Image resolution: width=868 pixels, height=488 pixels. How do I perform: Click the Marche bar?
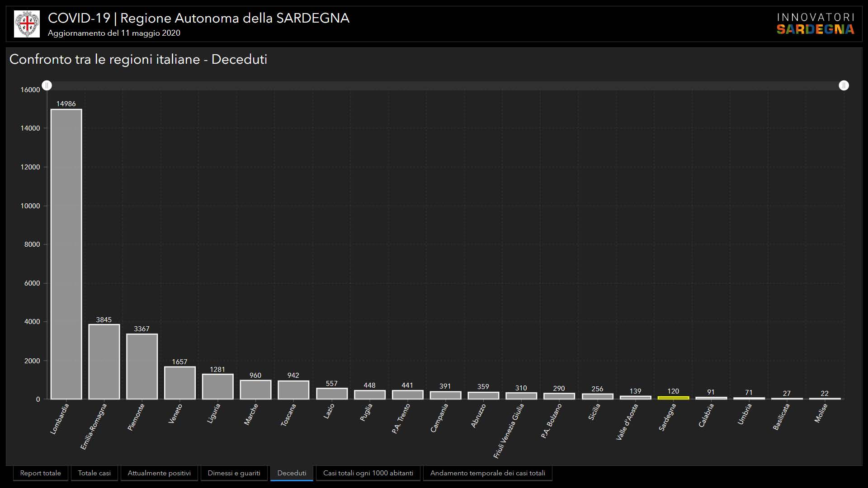pyautogui.click(x=255, y=389)
